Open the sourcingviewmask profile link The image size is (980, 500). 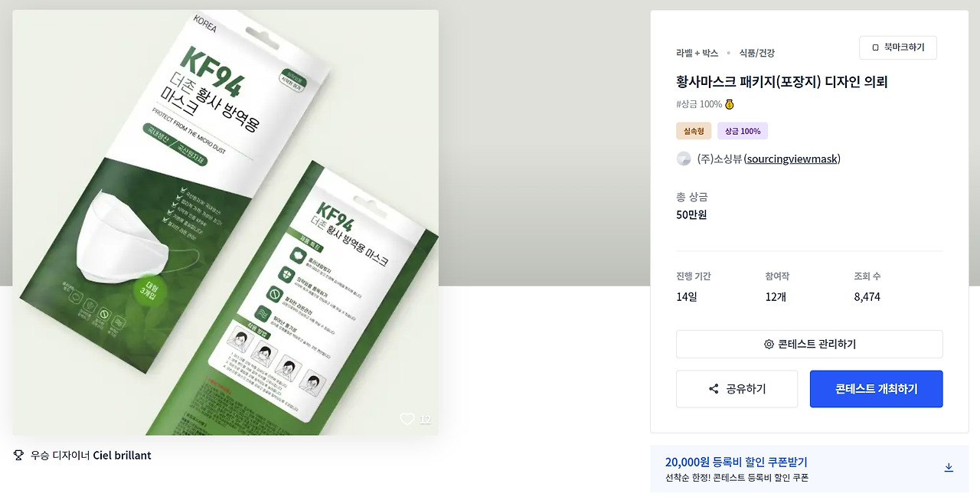point(792,158)
